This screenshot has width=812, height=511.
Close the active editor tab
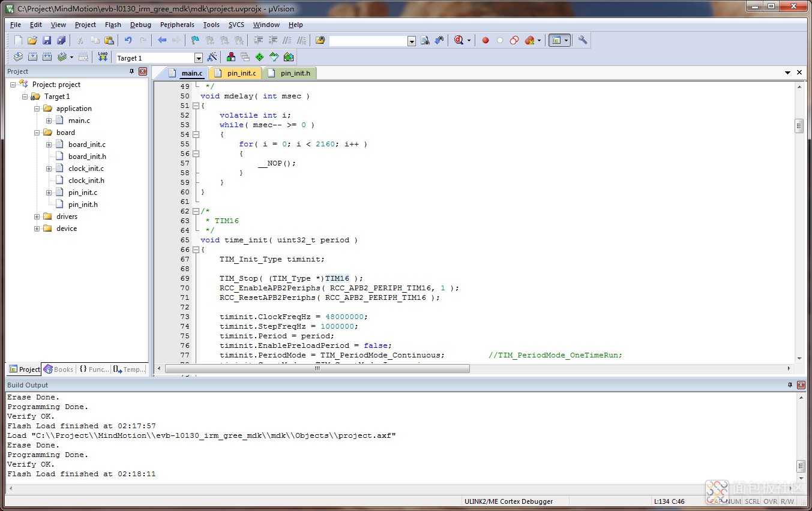[799, 73]
